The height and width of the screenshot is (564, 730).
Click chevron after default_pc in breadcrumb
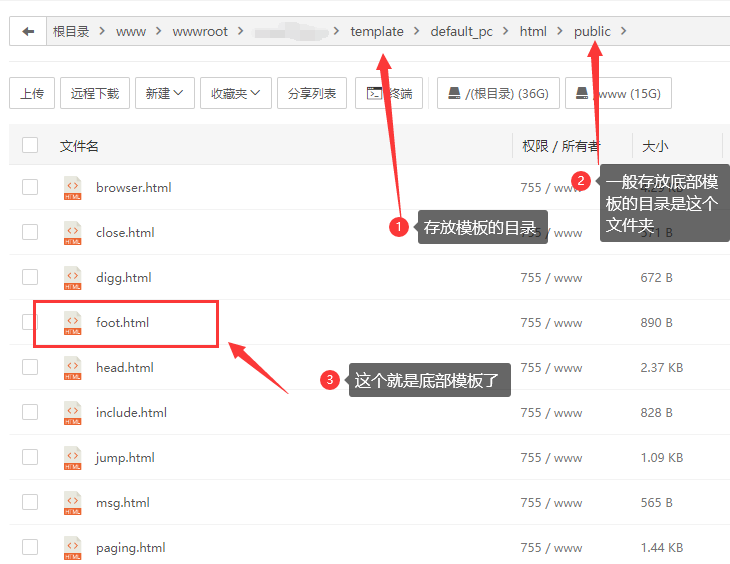506,31
